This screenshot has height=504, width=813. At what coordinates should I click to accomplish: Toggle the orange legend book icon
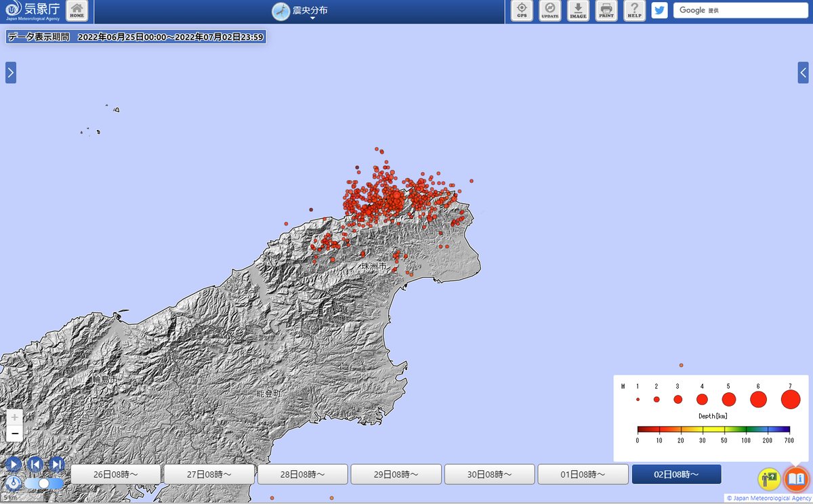click(x=796, y=479)
